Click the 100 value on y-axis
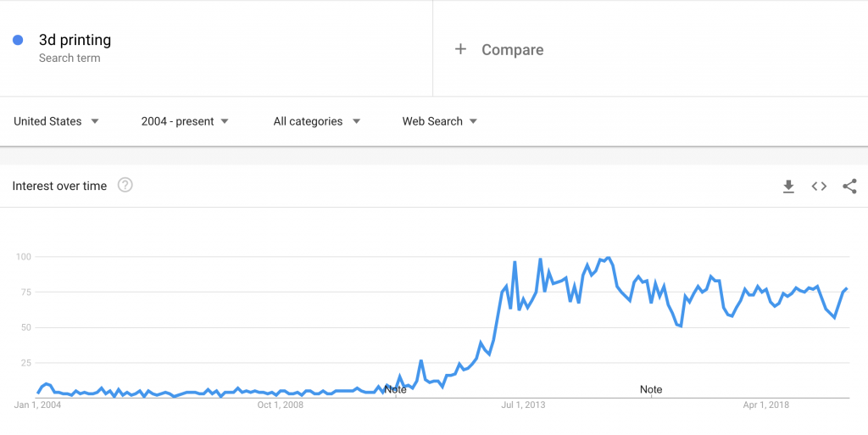Image resolution: width=868 pixels, height=435 pixels. coord(24,257)
